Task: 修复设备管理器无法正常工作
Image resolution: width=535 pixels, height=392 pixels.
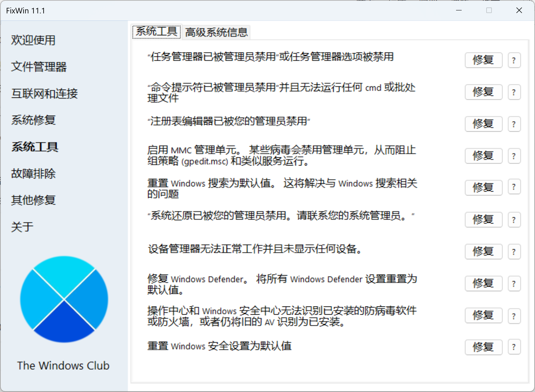Action: pos(483,251)
